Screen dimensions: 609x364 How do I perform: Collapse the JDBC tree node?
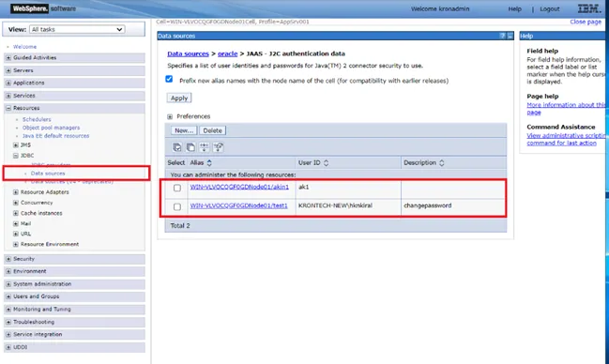point(16,156)
